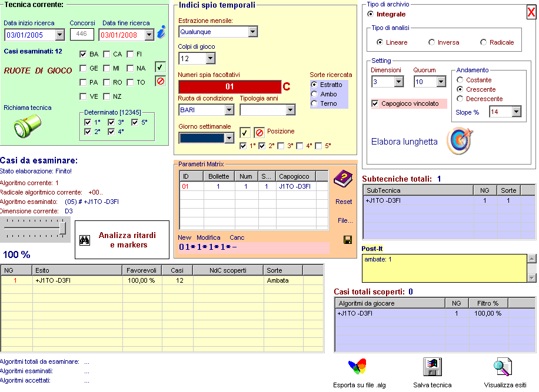Uncheck the BA wheel checkbox
The width and height of the screenshot is (539, 392).
(84, 54)
